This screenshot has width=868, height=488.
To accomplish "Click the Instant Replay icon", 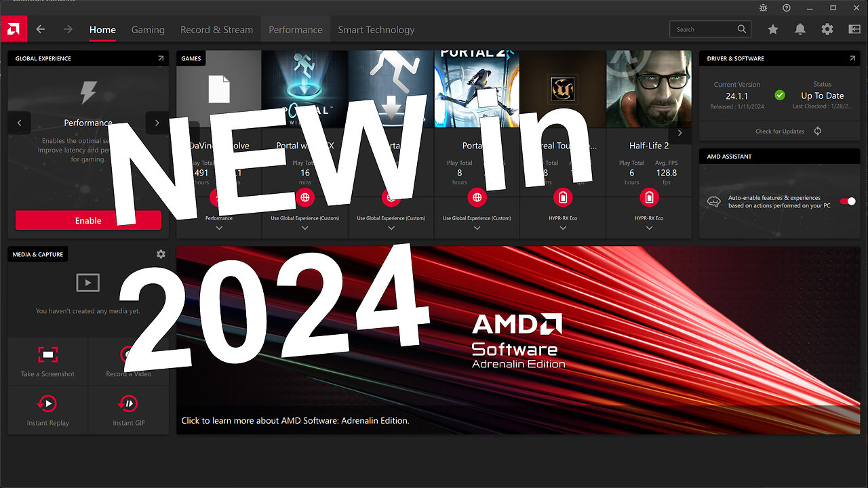I will click(47, 404).
